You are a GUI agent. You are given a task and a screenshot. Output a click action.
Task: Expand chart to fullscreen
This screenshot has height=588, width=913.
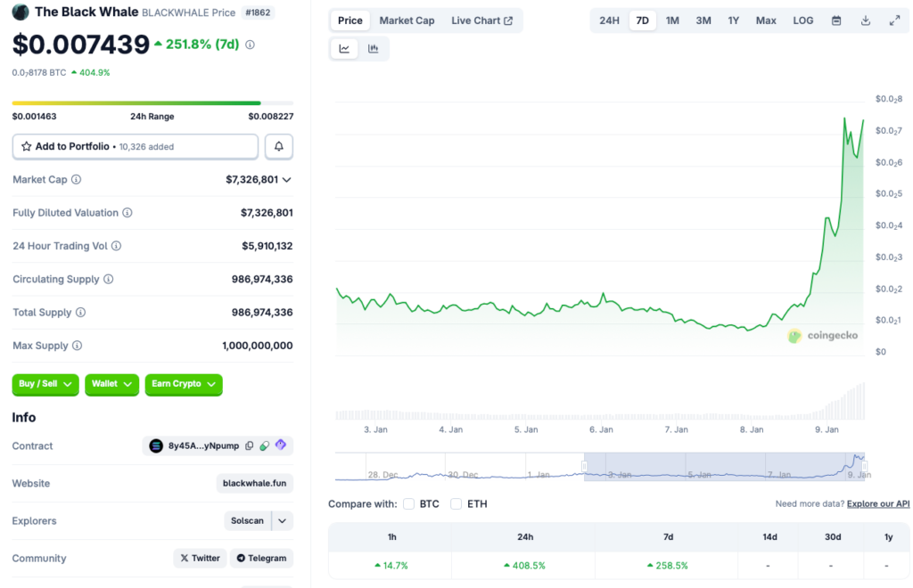pyautogui.click(x=894, y=20)
